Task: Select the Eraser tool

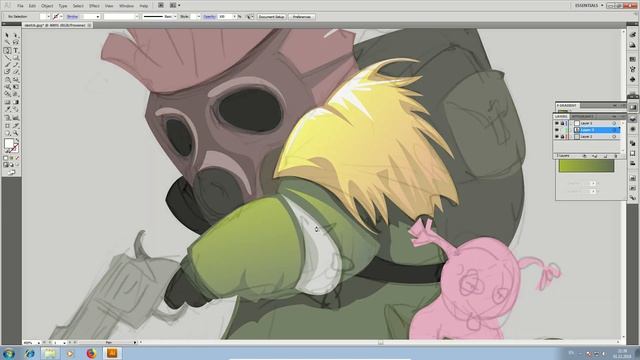Action: pyautogui.click(x=16, y=72)
